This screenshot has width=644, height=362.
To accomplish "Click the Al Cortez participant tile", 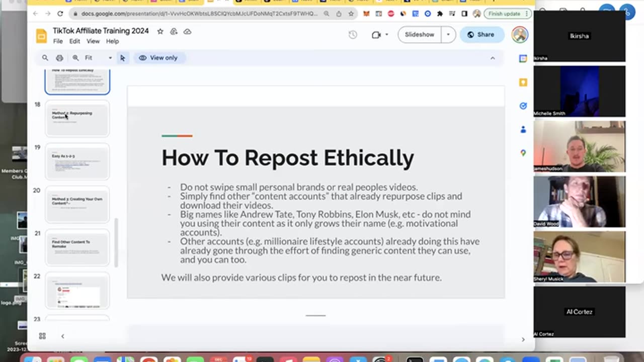I will 580,312.
